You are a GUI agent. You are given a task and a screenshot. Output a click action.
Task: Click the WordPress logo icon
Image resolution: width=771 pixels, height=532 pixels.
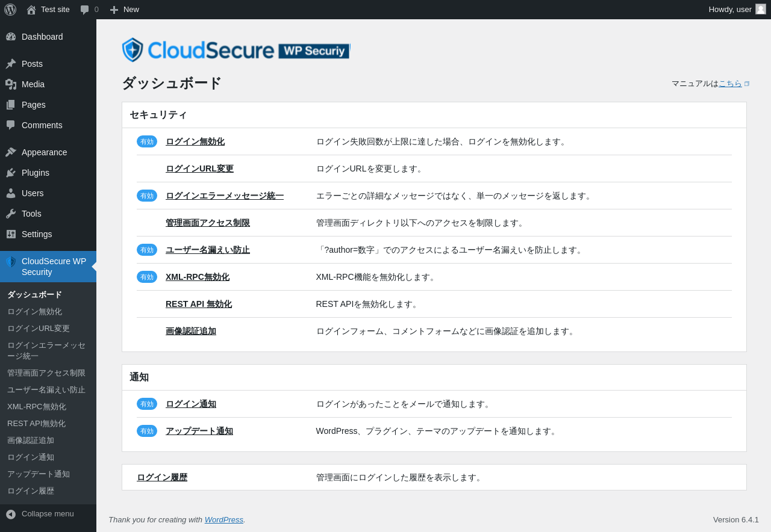(x=10, y=10)
